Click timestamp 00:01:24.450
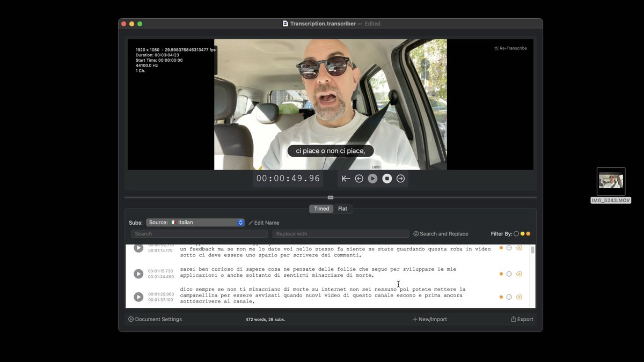Viewport: 644px width, 362px height. (161, 277)
